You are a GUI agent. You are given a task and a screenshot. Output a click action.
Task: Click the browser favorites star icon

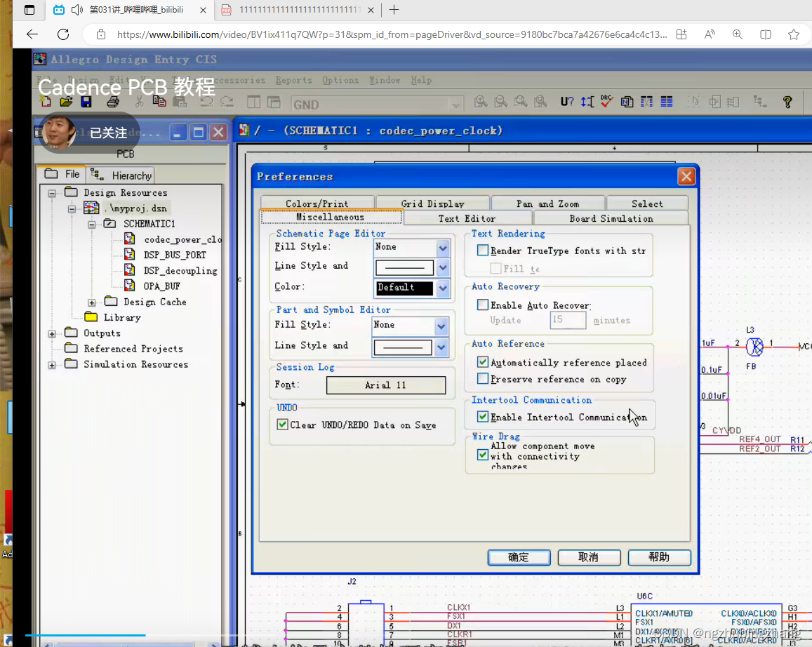tap(793, 34)
